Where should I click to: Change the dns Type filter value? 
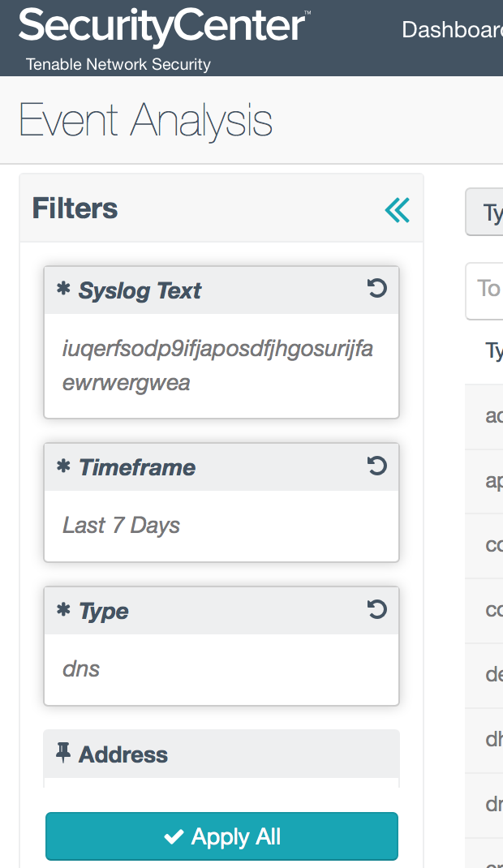tap(221, 668)
